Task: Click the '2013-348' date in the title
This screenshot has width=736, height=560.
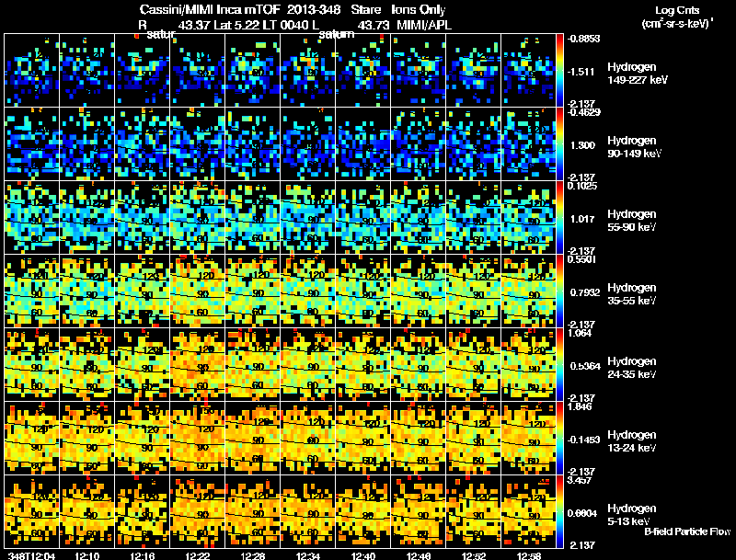Action: 313,9
